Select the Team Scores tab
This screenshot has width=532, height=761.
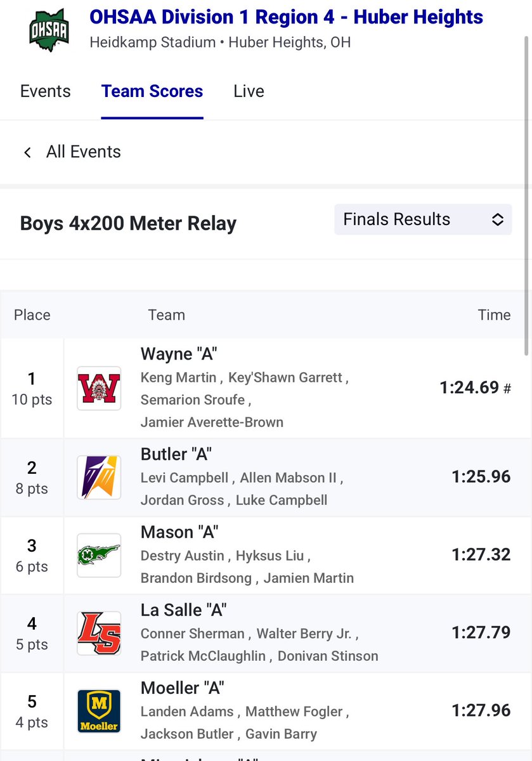(152, 91)
